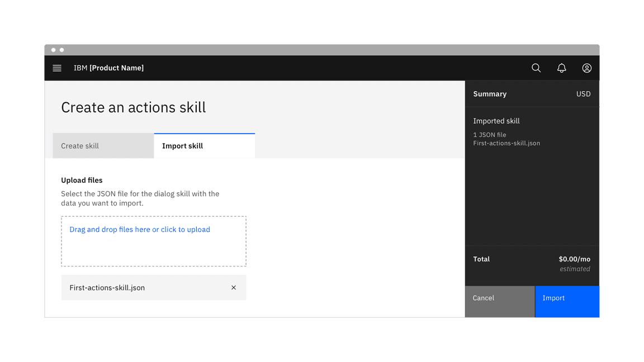The height and width of the screenshot is (362, 644).
Task: Open the hamburger navigation menu
Action: [57, 68]
